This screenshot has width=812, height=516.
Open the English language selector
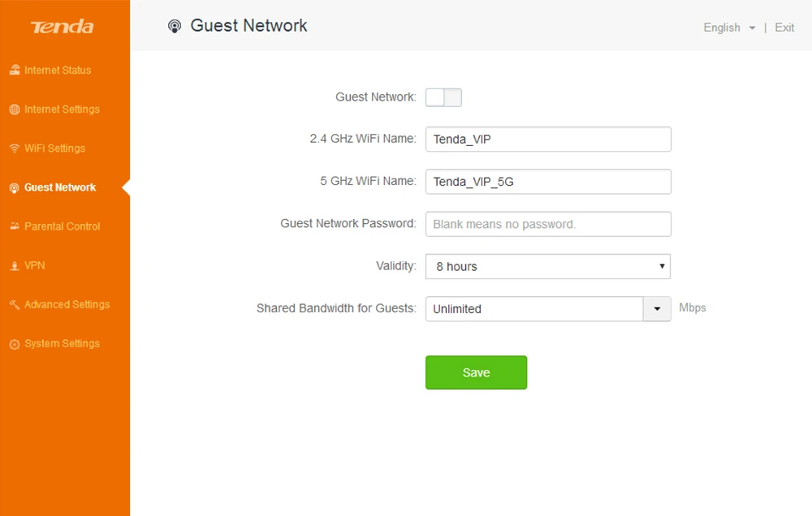tap(729, 28)
